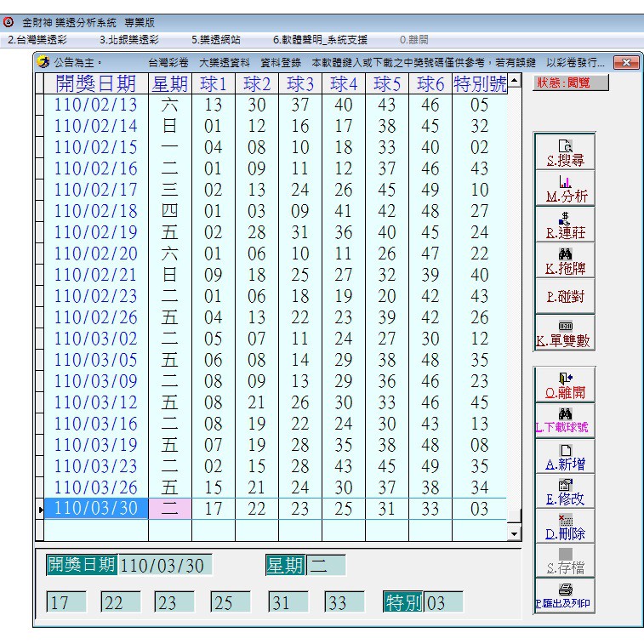The height and width of the screenshot is (644, 644).
Task: Click the 特別 number field showing 03
Action: pos(443,603)
